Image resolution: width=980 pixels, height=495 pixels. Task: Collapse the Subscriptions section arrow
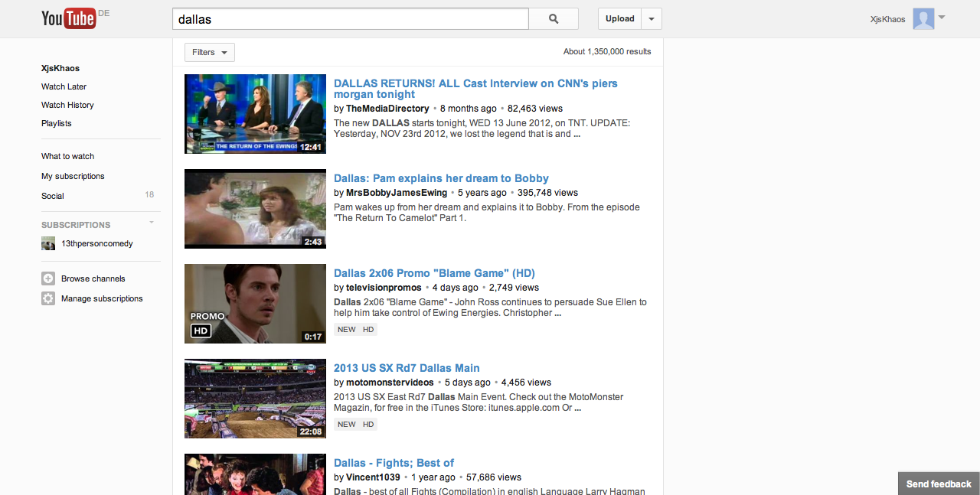152,223
